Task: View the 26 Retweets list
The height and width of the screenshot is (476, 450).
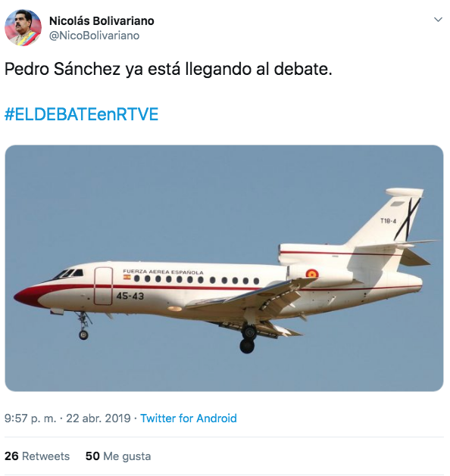Action: coord(37,456)
